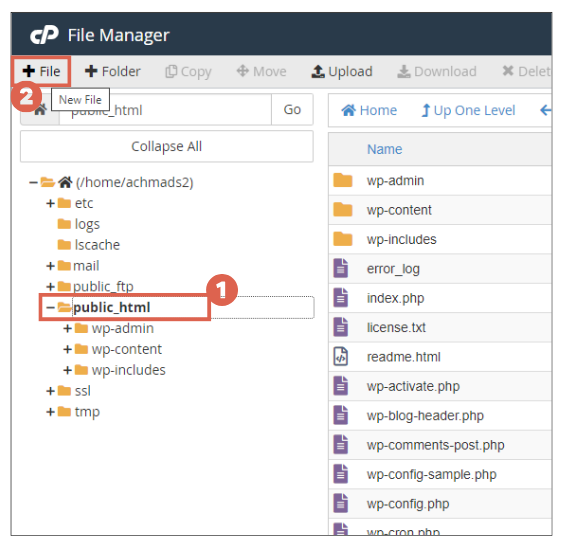Select the lscache folder in tree
Image resolution: width=562 pixels, height=547 pixels.
pos(97,245)
